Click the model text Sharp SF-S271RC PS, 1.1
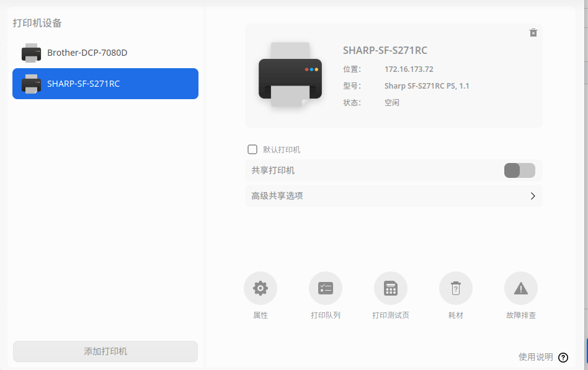 [427, 86]
